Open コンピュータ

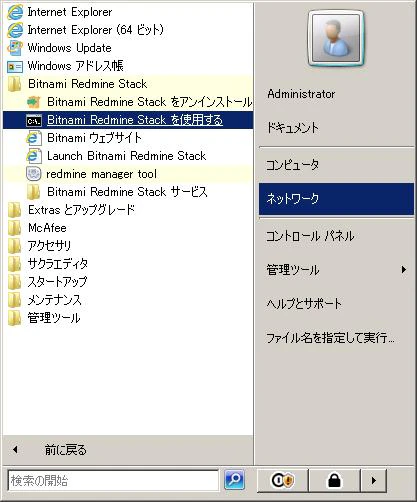point(292,165)
